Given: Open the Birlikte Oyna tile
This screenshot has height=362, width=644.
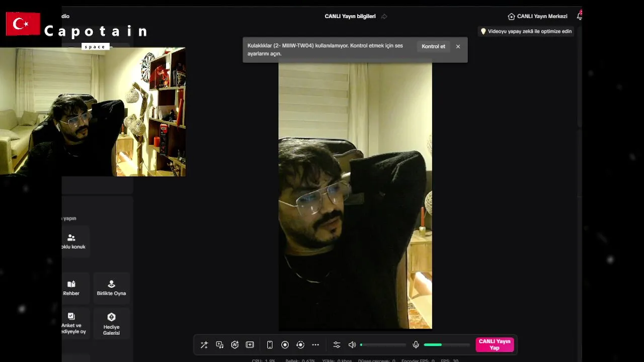Looking at the screenshot, I should pyautogui.click(x=111, y=288).
